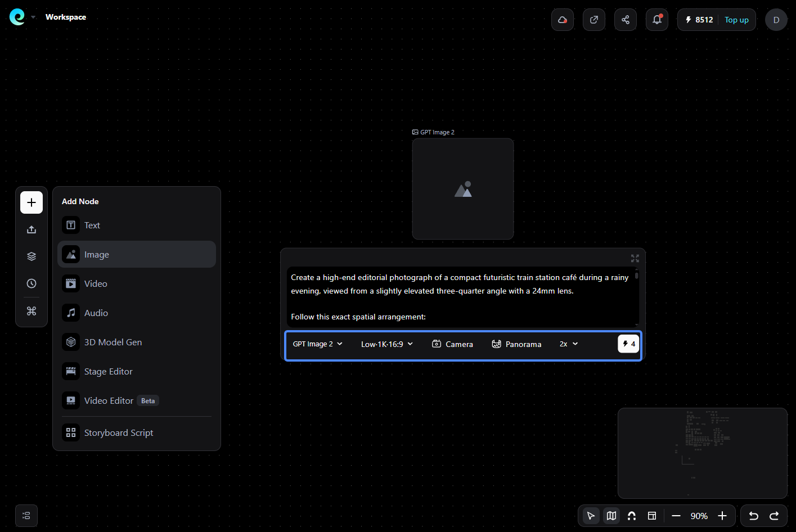Image resolution: width=796 pixels, height=532 pixels.
Task: Click the share icon in header
Action: (x=626, y=20)
